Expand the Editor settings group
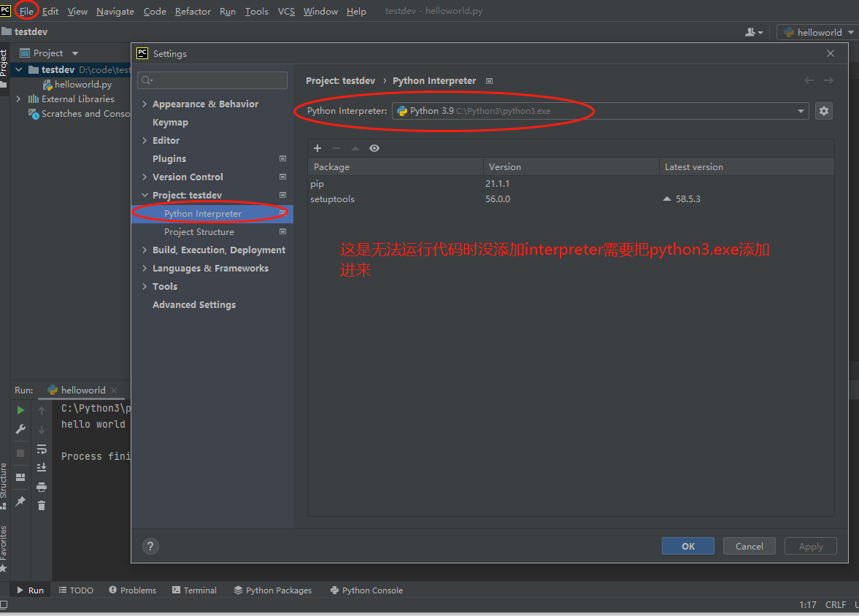859x616 pixels. (x=145, y=140)
